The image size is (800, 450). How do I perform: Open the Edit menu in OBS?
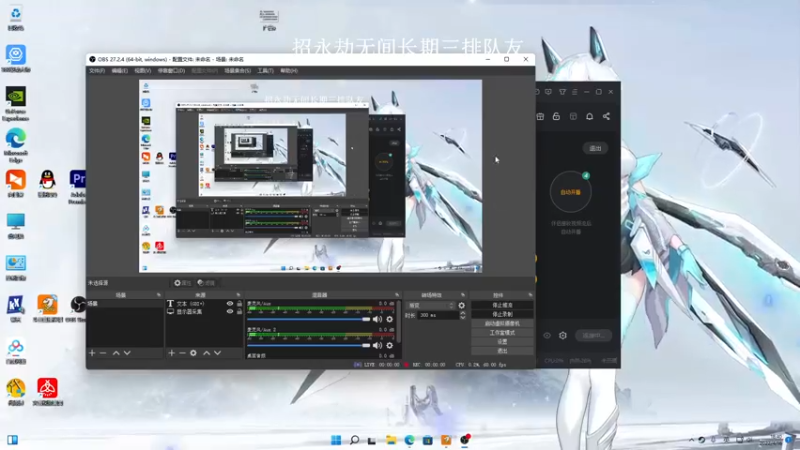(120, 71)
